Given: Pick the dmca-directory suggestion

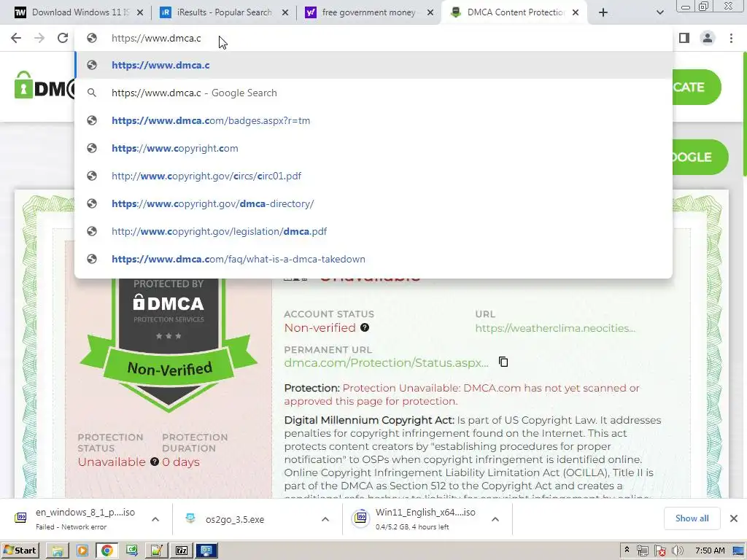Looking at the screenshot, I should [373, 203].
